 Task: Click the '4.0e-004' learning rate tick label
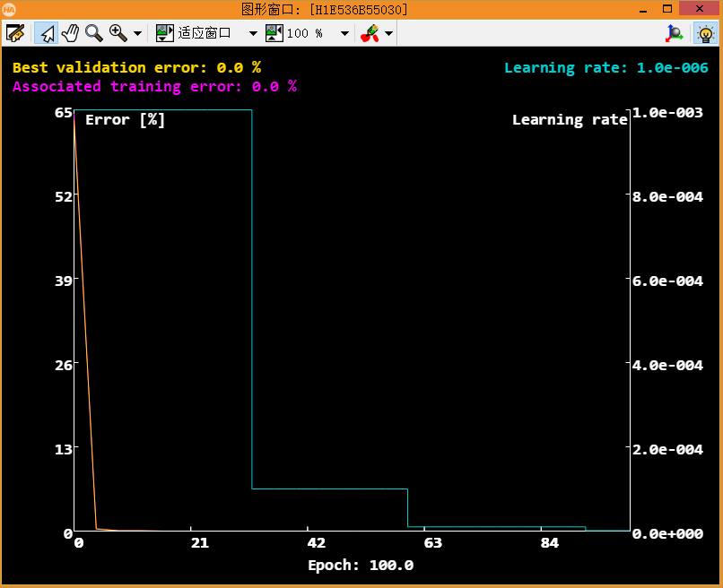pyautogui.click(x=667, y=366)
